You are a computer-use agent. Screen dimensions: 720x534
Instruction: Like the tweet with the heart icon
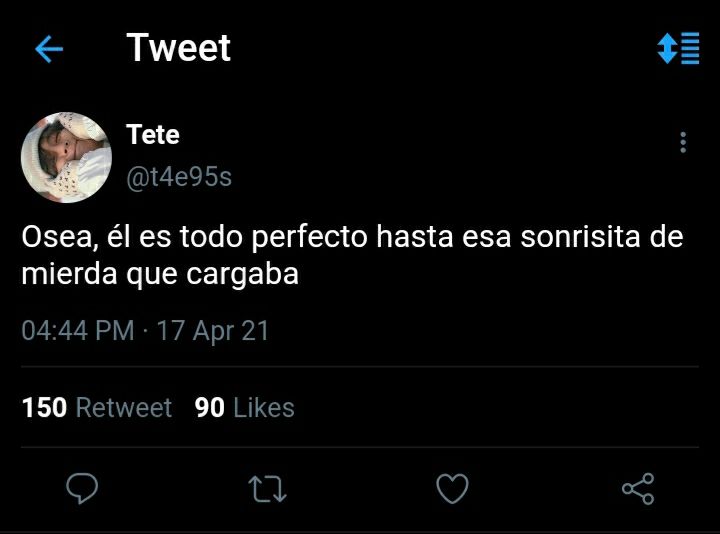pyautogui.click(x=452, y=489)
